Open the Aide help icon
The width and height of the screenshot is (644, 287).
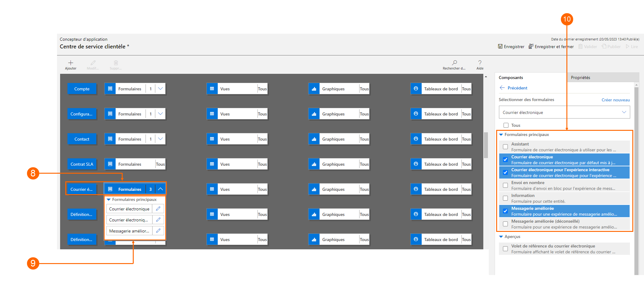tap(480, 62)
